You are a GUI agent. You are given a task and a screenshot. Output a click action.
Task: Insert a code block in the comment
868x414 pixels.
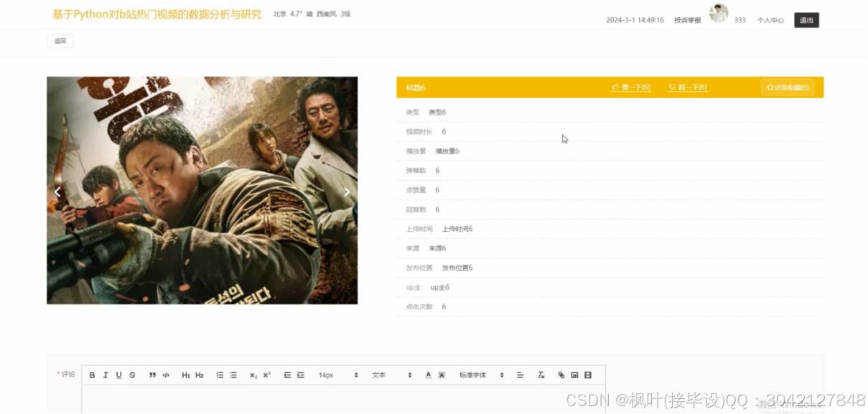(166, 375)
